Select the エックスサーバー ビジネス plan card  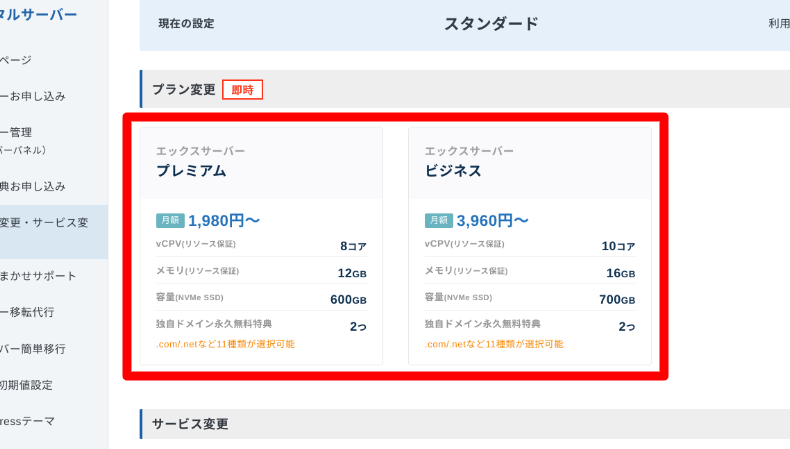(530, 246)
